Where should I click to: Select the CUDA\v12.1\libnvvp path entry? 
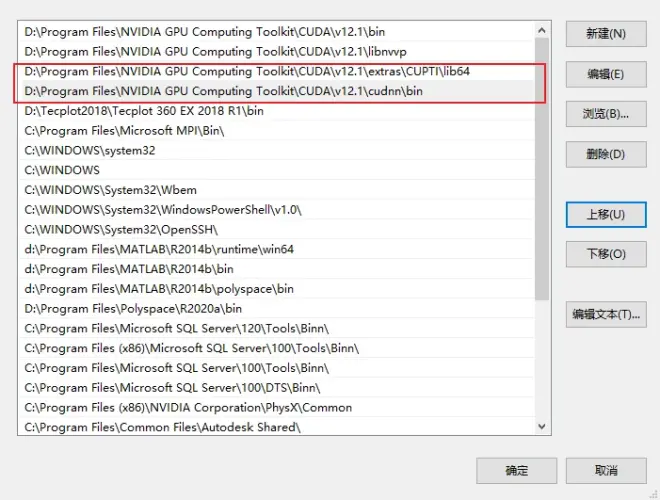(x=276, y=52)
